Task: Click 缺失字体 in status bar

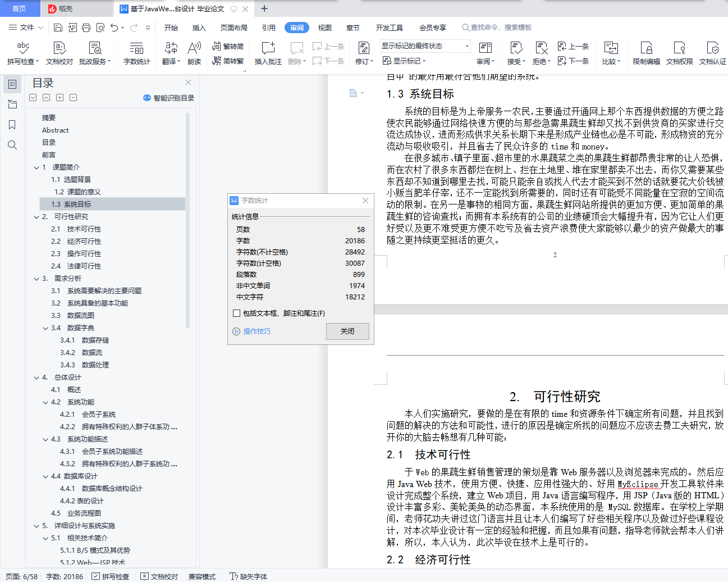Action: point(249,576)
